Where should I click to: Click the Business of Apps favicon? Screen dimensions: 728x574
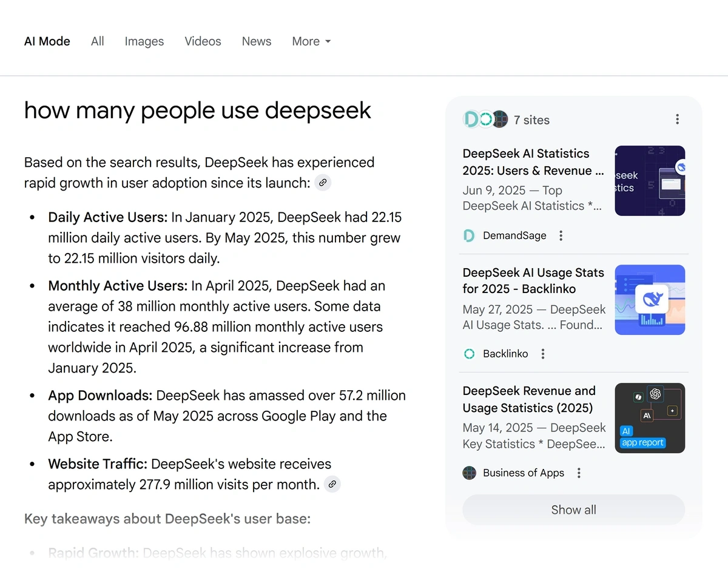click(469, 473)
